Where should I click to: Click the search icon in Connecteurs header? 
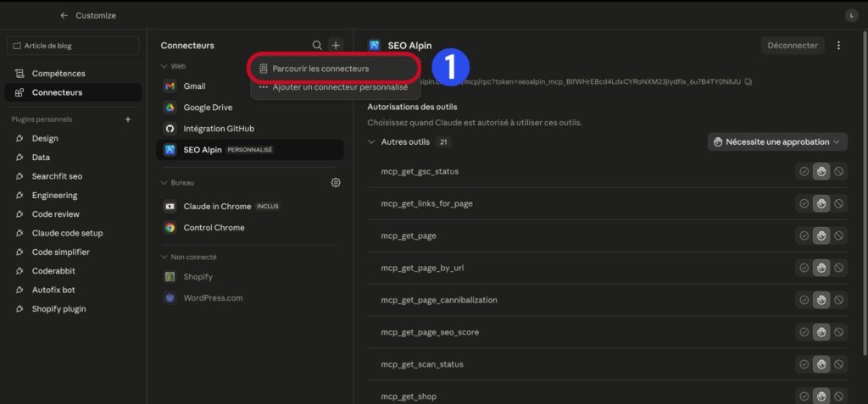[317, 46]
